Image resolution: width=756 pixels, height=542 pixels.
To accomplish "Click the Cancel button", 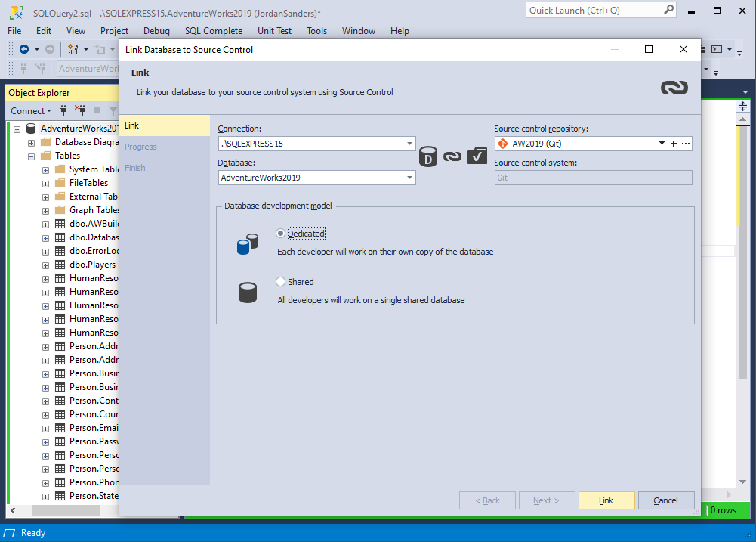I will pyautogui.click(x=666, y=500).
